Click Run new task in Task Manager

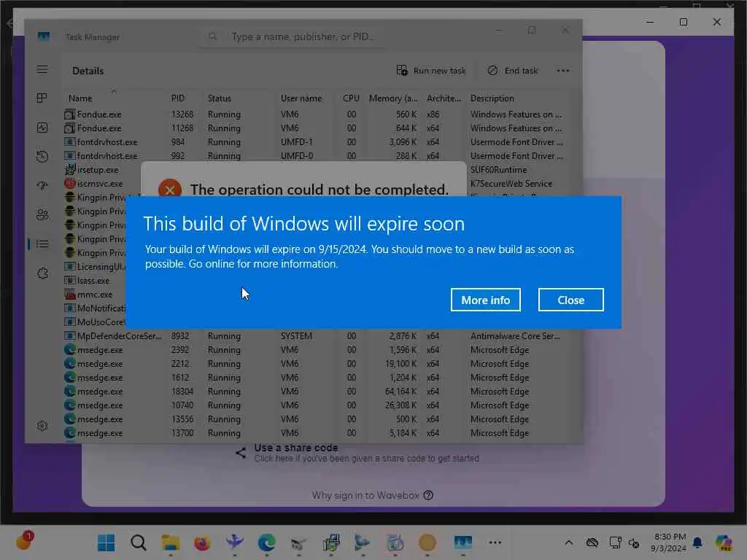pyautogui.click(x=431, y=71)
